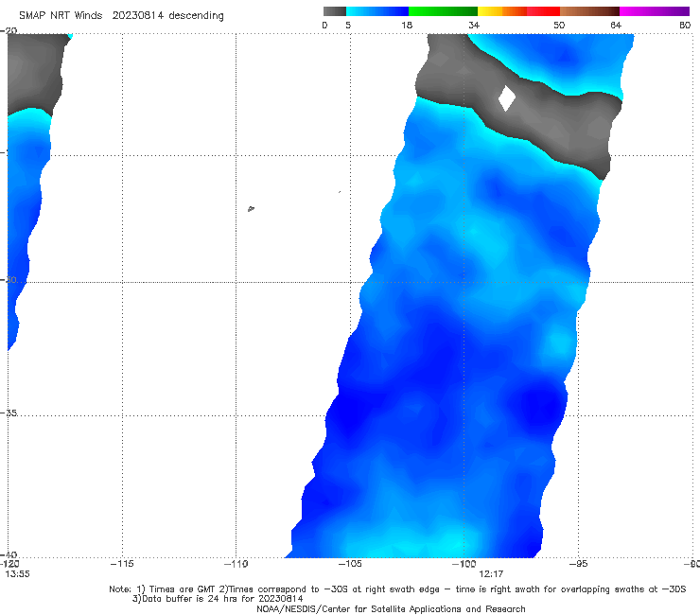Click the longitude label '-105'
Viewport: 700px width, 615px height.
coord(350,564)
